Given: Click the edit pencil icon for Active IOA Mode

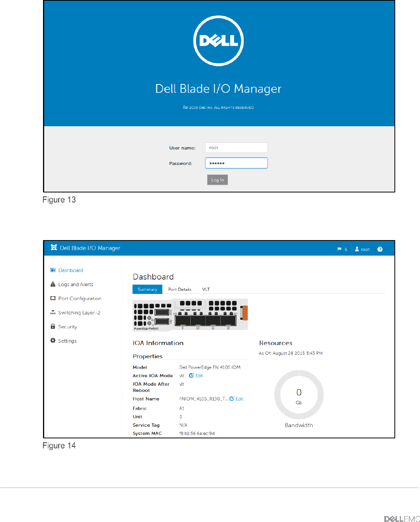Looking at the screenshot, I should coord(191,375).
